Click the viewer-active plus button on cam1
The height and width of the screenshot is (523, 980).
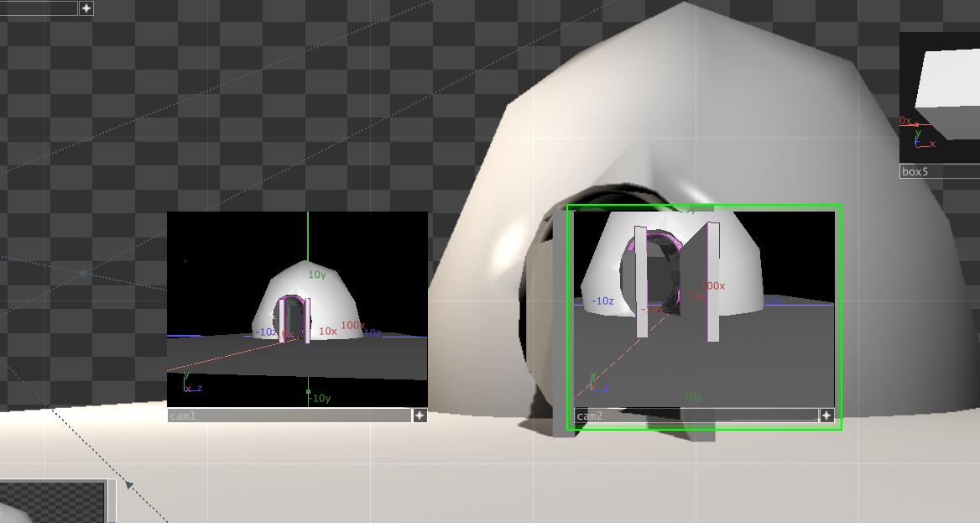(x=420, y=416)
